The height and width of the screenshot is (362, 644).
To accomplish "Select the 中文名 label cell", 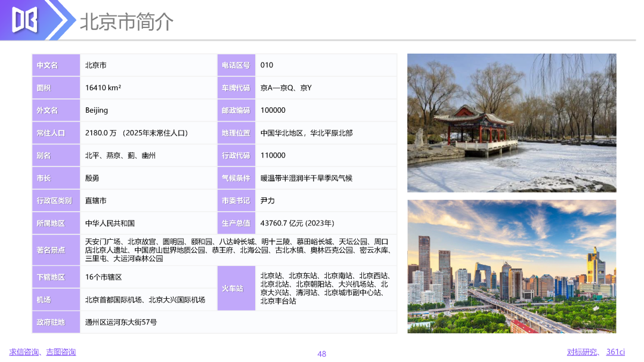I will 56,65.
